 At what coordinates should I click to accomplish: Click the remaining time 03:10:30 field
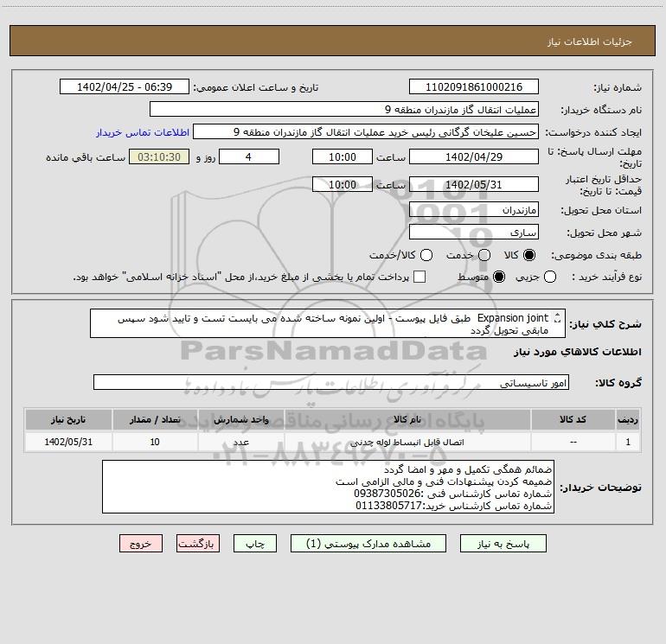(159, 157)
